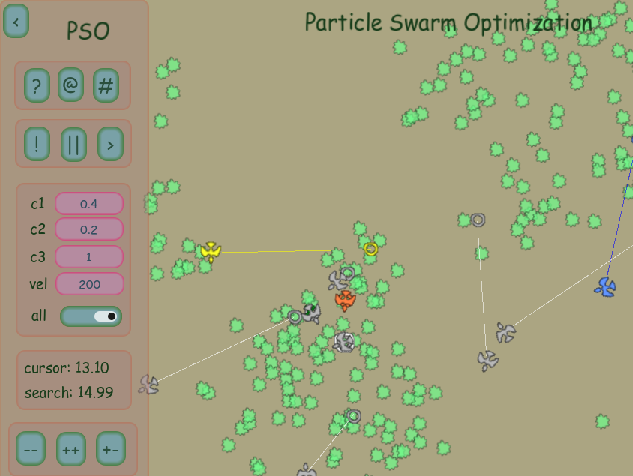Screen dimensions: 633x476
Task: Edit the c1 value field
Action: click(x=89, y=203)
